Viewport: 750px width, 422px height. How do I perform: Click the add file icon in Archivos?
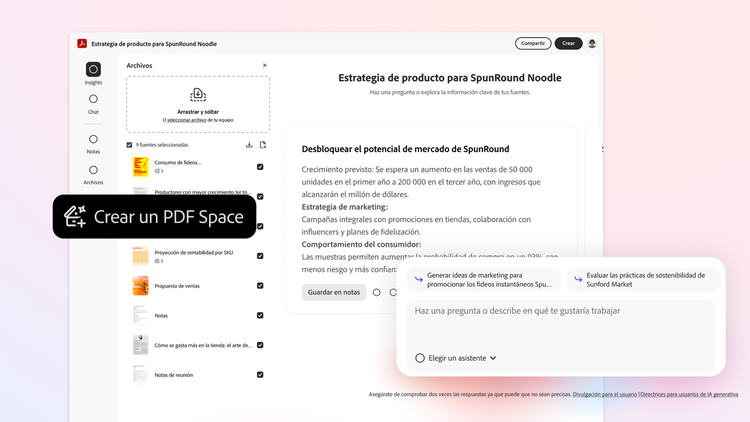(x=263, y=144)
